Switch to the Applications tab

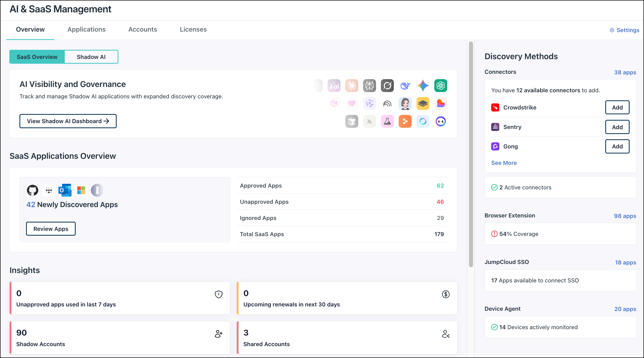[87, 29]
